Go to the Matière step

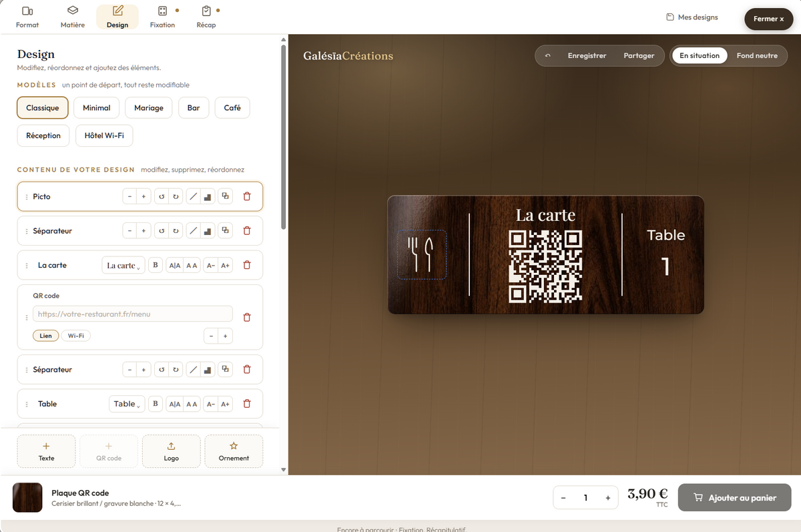[73, 17]
